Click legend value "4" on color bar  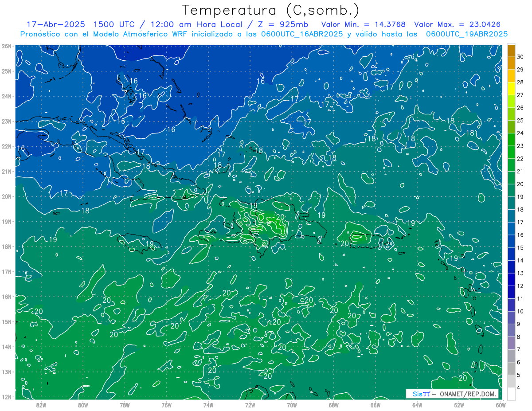point(519,388)
